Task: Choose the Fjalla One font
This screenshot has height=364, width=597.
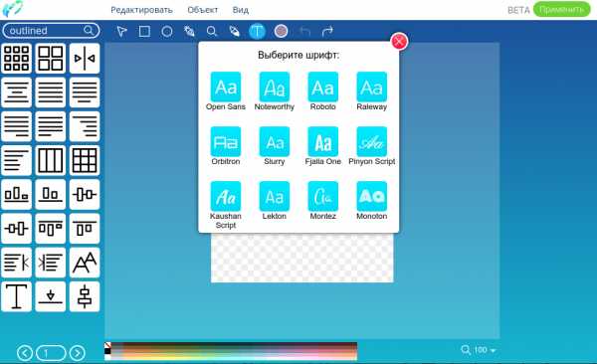Action: click(x=322, y=141)
